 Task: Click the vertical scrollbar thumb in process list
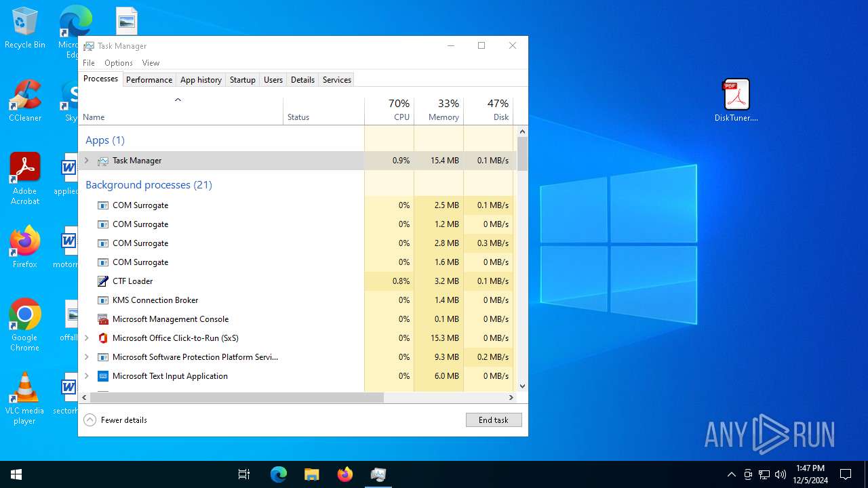click(x=522, y=154)
